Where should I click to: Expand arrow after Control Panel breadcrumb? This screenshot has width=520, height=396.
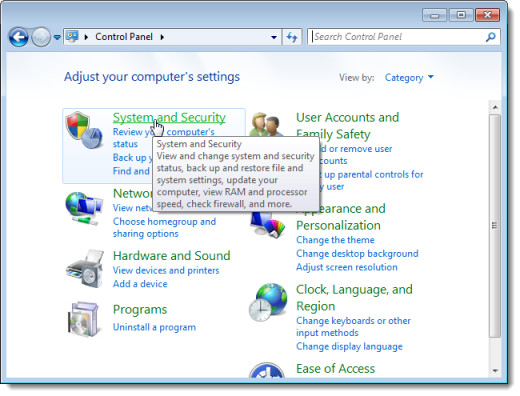click(162, 37)
